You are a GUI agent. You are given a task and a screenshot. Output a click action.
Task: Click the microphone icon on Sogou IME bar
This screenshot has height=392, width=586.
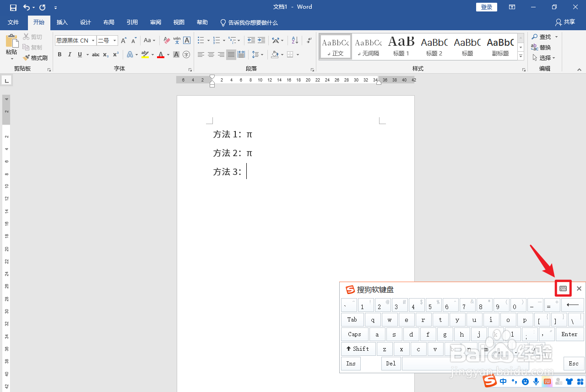click(536, 381)
